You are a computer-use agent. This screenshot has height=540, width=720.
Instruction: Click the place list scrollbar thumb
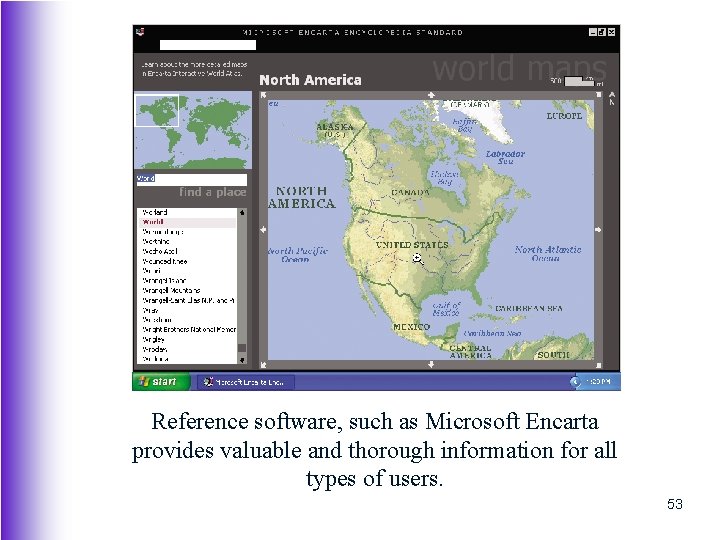242,348
